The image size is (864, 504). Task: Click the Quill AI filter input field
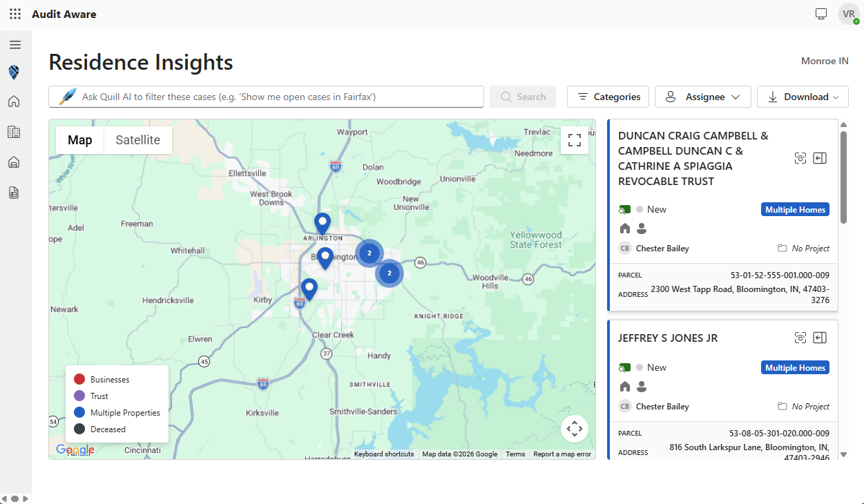266,97
